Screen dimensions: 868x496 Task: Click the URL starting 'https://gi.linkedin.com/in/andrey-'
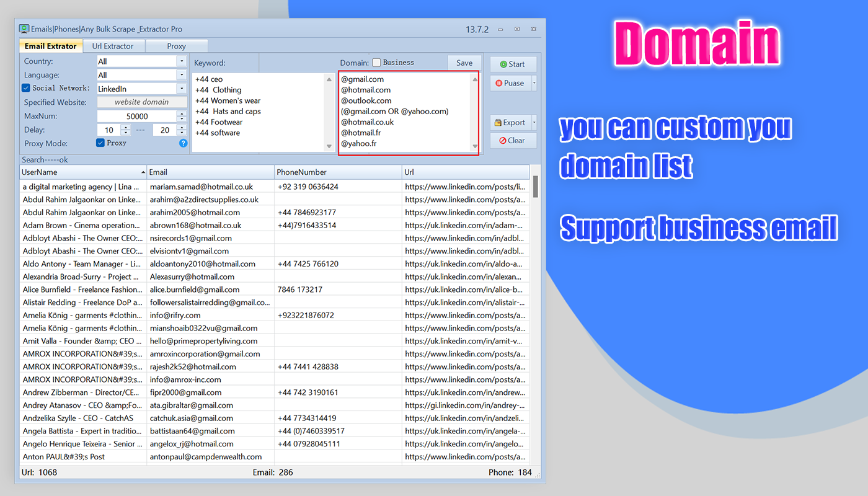(465, 405)
